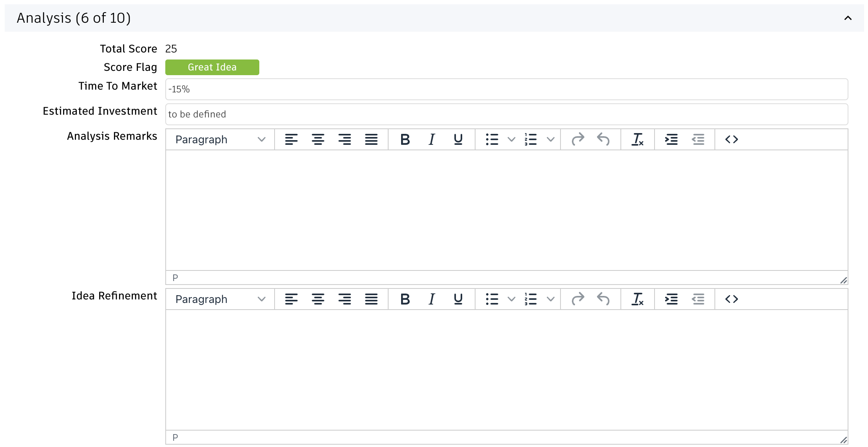868x447 pixels.
Task: Click the Time To Market field
Action: pos(506,89)
